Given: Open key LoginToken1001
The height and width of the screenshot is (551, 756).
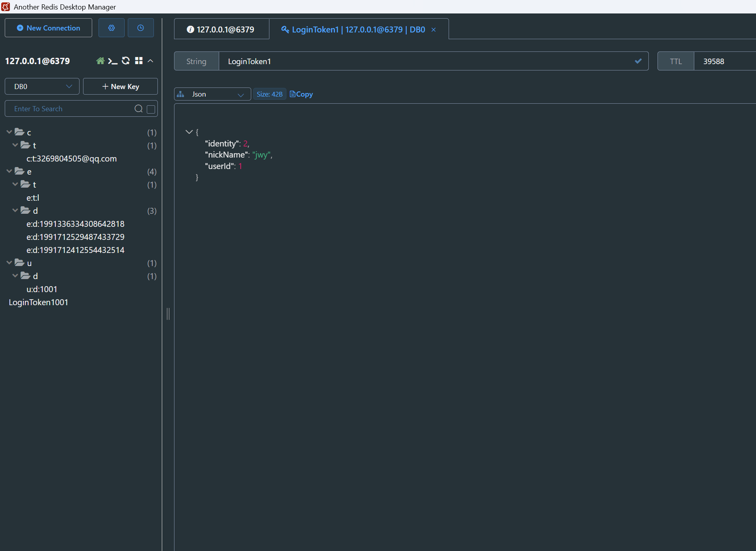Looking at the screenshot, I should (38, 302).
